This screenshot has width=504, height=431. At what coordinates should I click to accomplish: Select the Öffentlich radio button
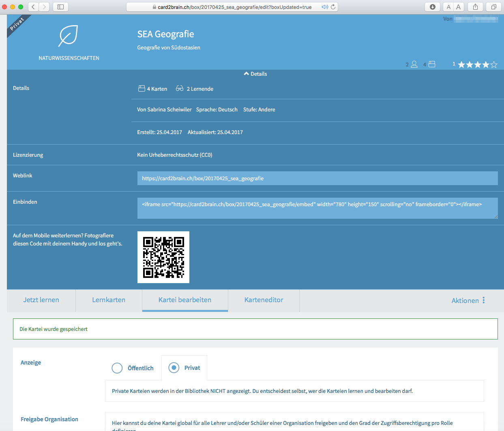pos(117,368)
